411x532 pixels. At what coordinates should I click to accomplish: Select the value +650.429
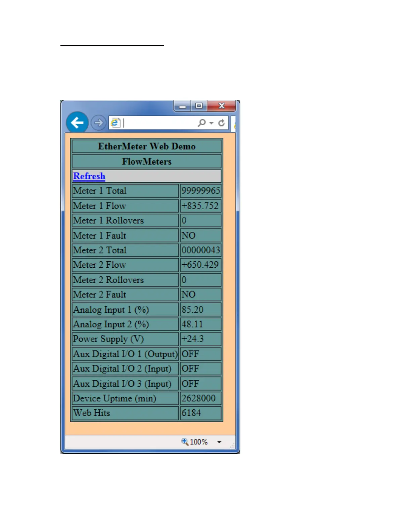click(x=200, y=265)
